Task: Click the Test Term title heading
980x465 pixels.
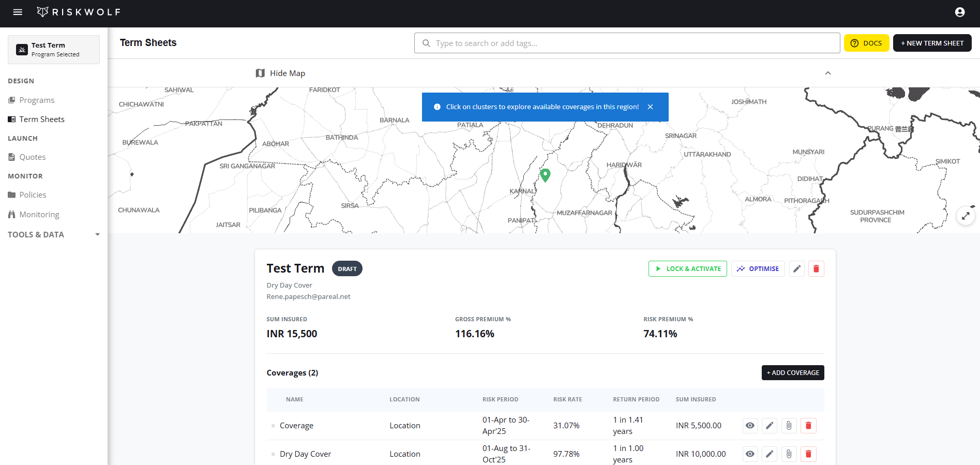Action: [x=295, y=268]
